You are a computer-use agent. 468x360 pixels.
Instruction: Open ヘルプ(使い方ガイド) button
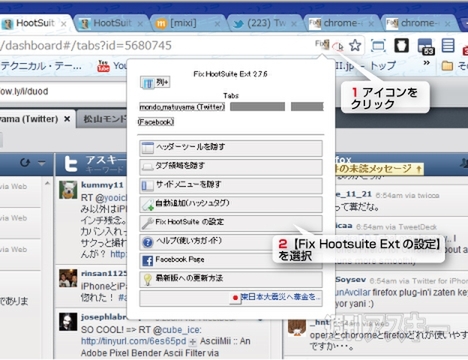[x=231, y=242]
